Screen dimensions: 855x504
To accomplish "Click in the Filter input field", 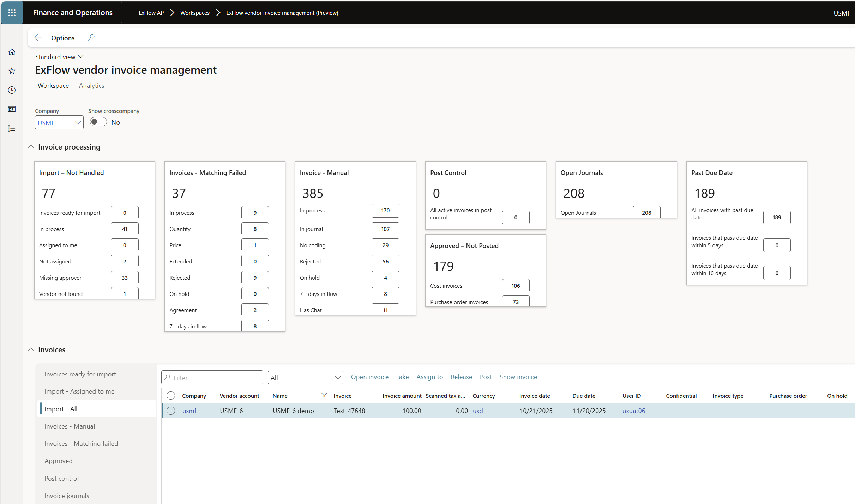I will coord(216,378).
